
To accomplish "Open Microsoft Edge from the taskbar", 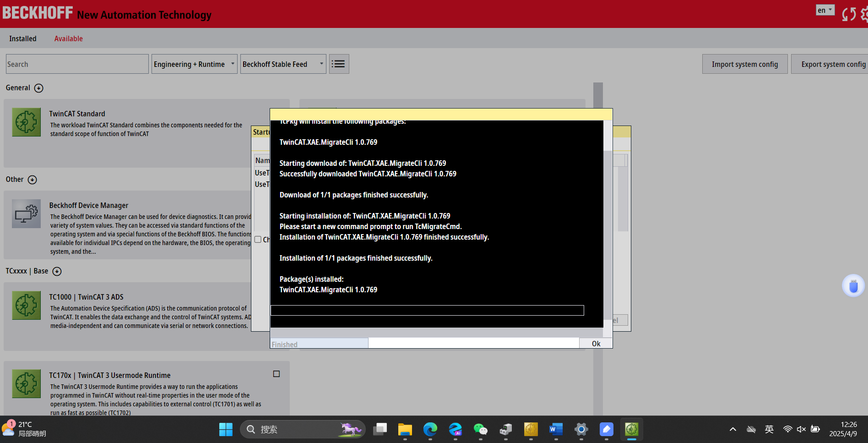I will point(430,429).
